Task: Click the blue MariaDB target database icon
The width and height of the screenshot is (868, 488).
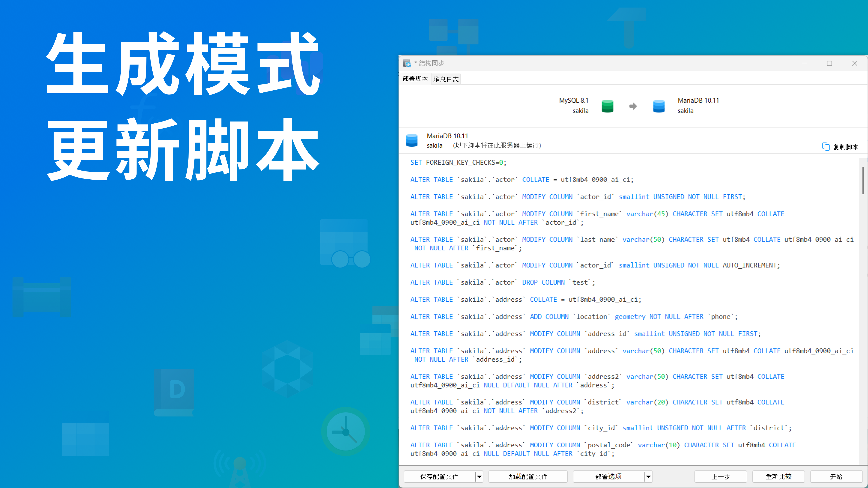Action: pos(659,106)
